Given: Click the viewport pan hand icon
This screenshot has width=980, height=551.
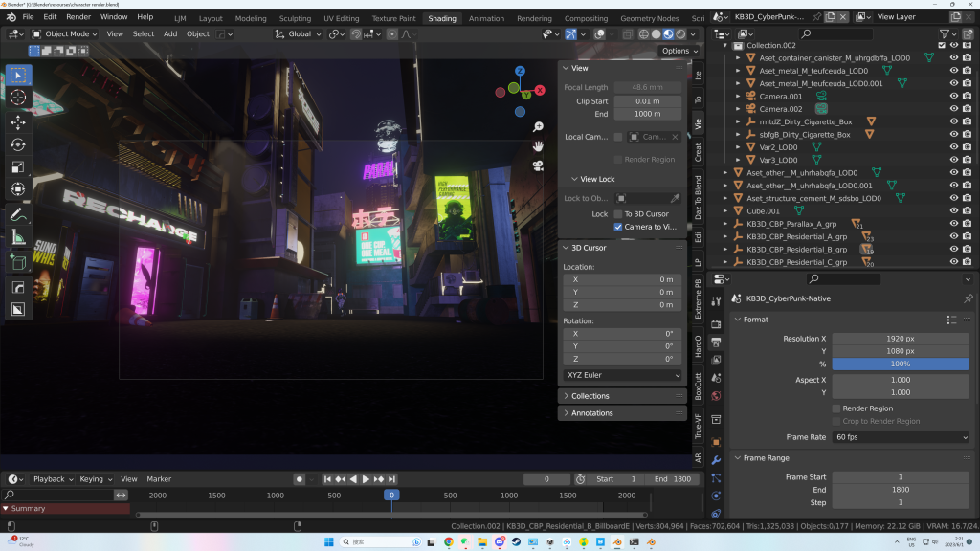Looking at the screenshot, I should pyautogui.click(x=538, y=146).
